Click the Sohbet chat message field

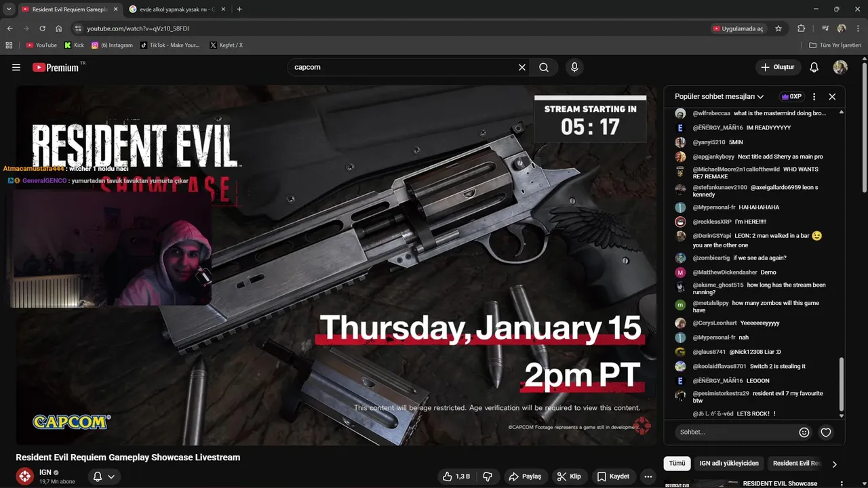[x=736, y=432]
